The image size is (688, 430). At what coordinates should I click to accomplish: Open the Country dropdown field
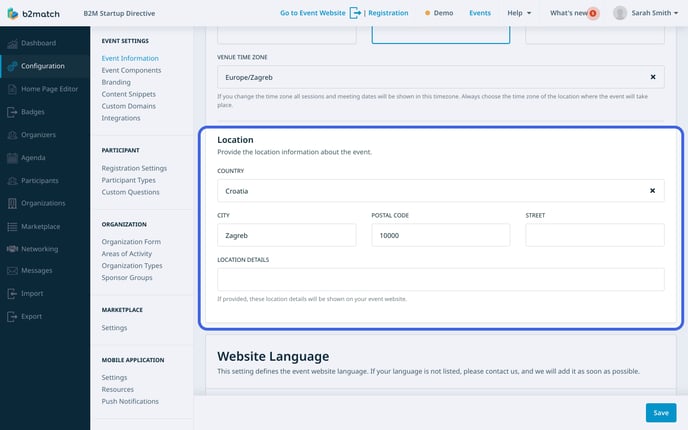pyautogui.click(x=430, y=190)
